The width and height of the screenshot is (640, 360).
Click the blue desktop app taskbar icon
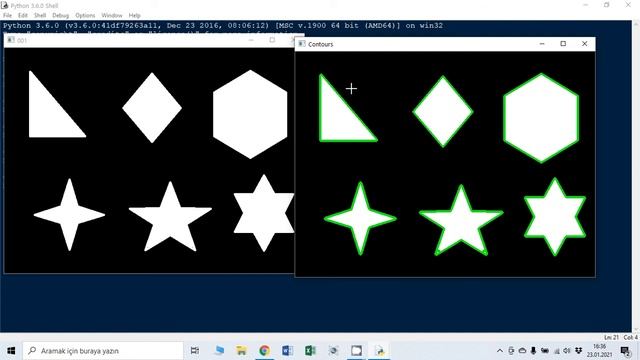click(x=220, y=351)
